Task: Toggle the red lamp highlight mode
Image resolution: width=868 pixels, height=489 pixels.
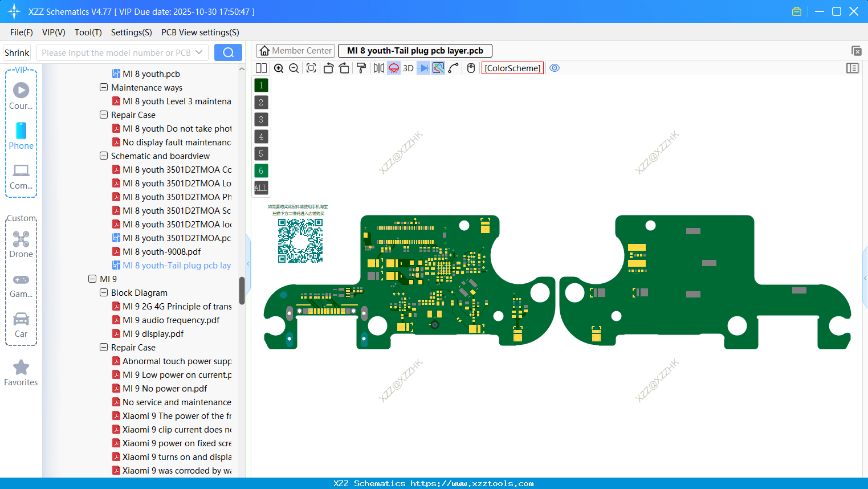Action: coord(393,68)
